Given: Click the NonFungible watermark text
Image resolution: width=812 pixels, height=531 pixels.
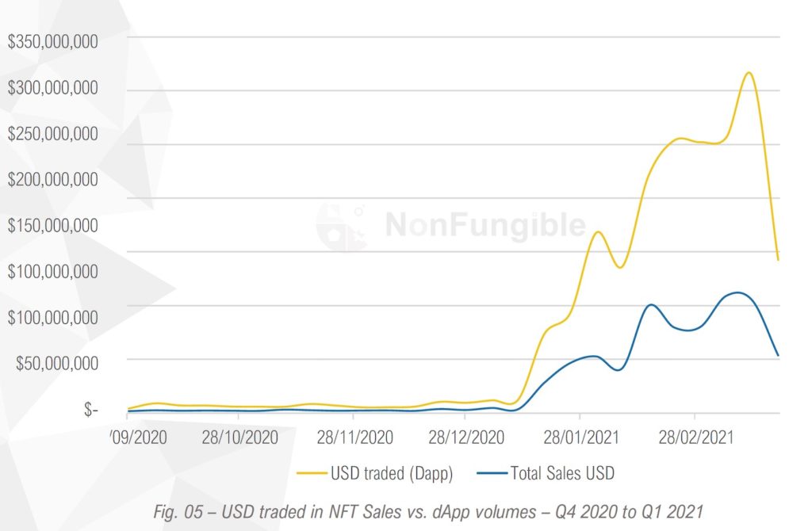Looking at the screenshot, I should 485,226.
